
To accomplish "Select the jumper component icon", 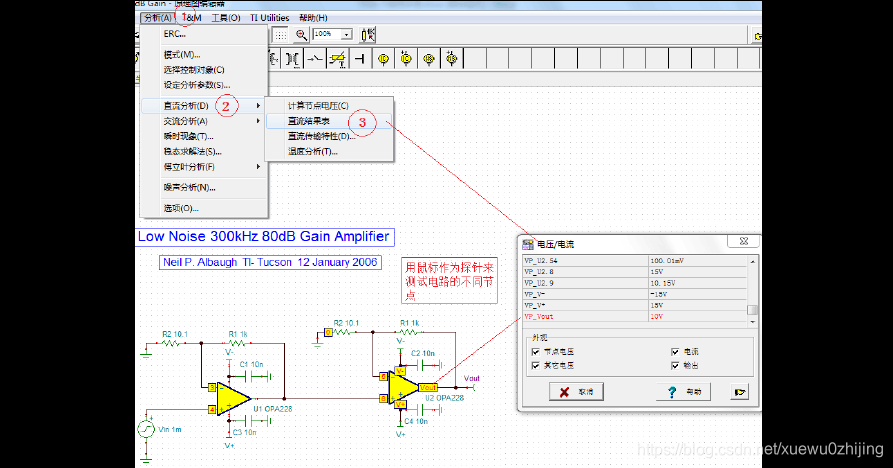I will (361, 59).
